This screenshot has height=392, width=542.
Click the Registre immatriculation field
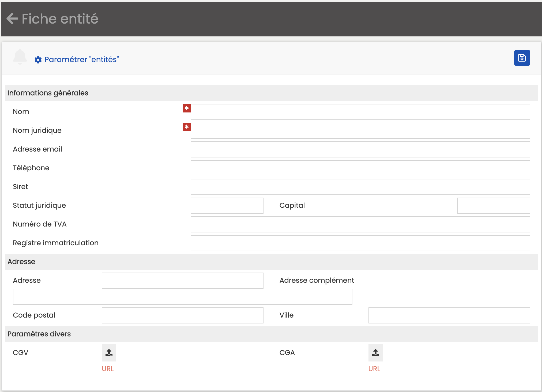[360, 243]
